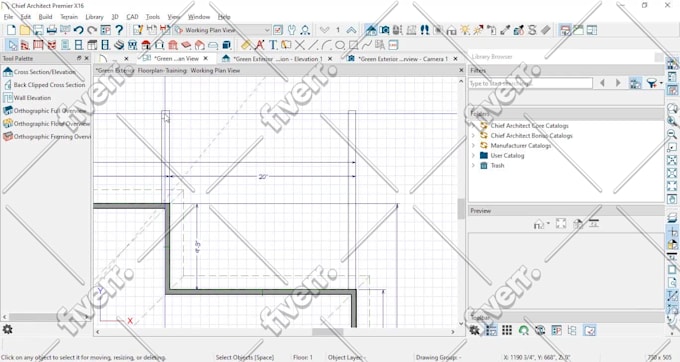
Task: Select the Text tool icon
Action: [273, 45]
